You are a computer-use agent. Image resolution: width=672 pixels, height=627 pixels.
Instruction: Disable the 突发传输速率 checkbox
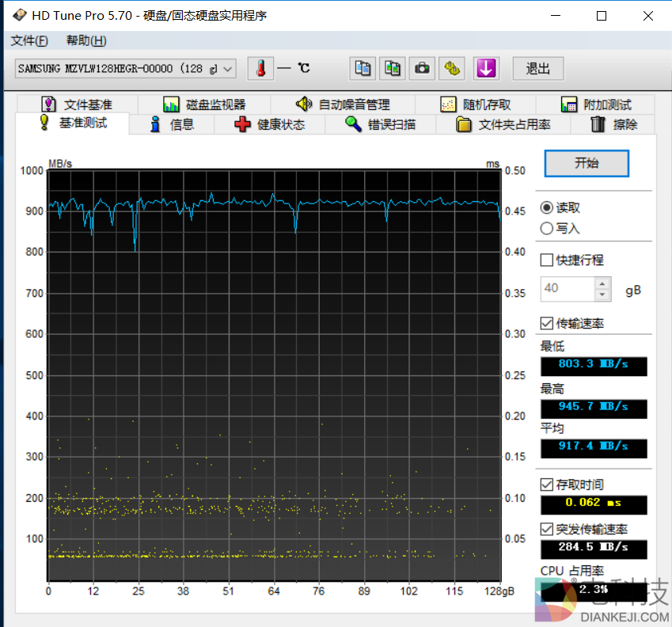coord(547,529)
